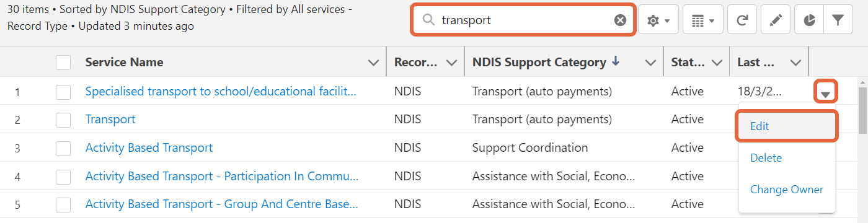Refresh the list with the reload icon
This screenshot has height=223, width=868.
(x=742, y=20)
